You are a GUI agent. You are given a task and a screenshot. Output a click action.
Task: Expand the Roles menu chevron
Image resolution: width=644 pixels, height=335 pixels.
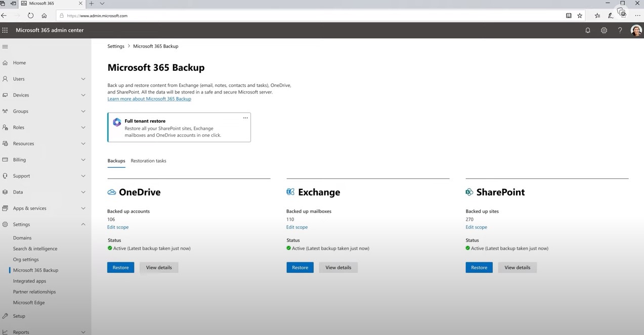(83, 127)
